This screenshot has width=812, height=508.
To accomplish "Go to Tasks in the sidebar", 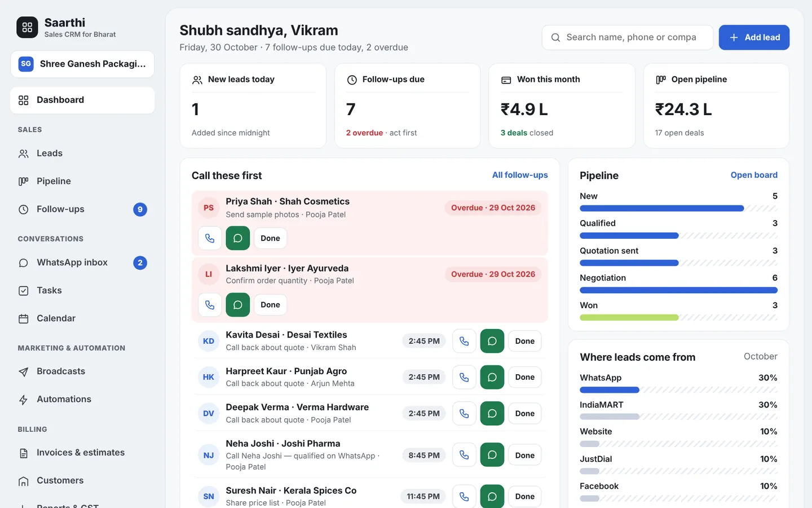I will (x=82, y=291).
